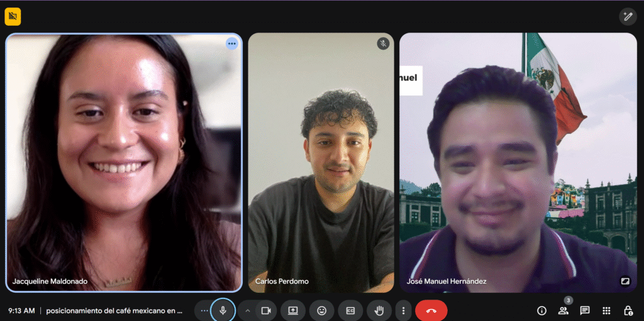Viewport: 644px width, 321px height.
Task: Click the red leave call button
Action: click(431, 310)
